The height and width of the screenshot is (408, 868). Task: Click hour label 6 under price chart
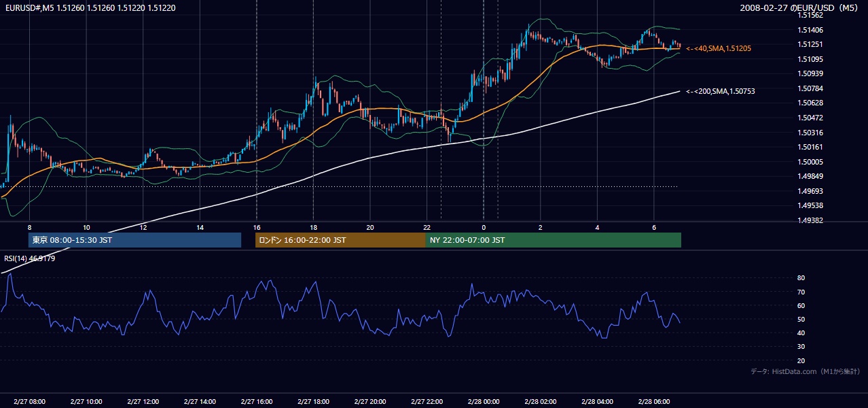tap(653, 227)
